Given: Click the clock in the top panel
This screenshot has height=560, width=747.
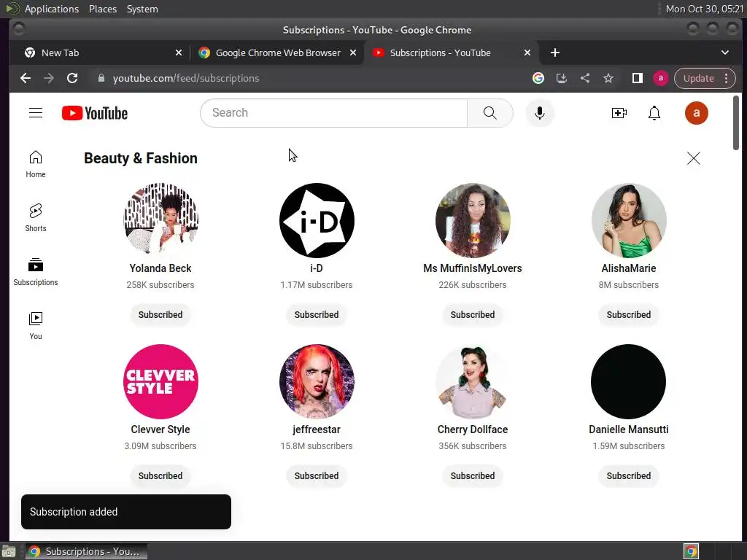Looking at the screenshot, I should tap(704, 9).
